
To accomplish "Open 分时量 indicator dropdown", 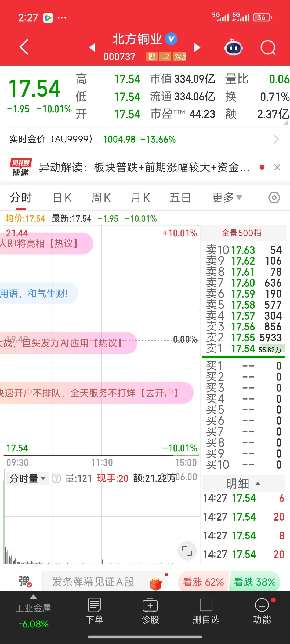I will (x=28, y=478).
